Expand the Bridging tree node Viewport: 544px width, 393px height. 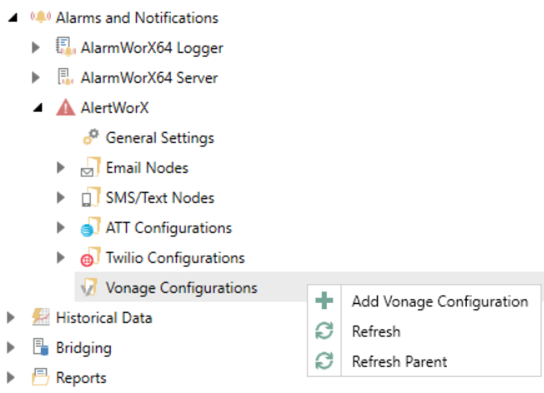pos(11,347)
